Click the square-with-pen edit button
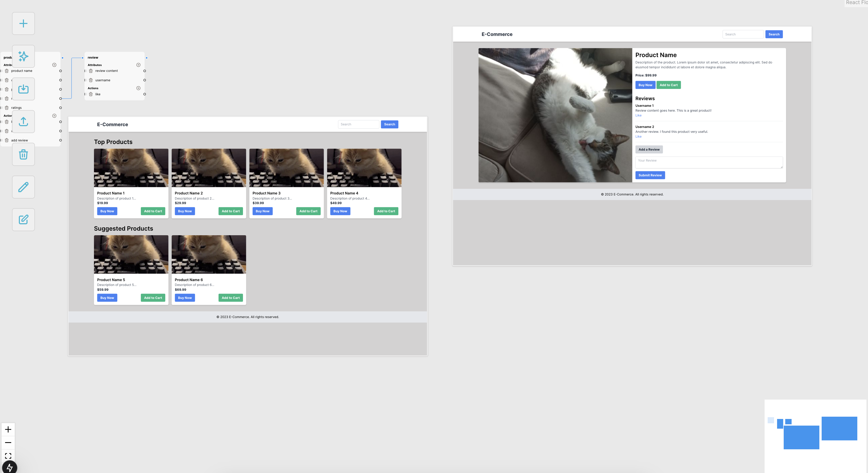This screenshot has width=868, height=473. point(23,220)
